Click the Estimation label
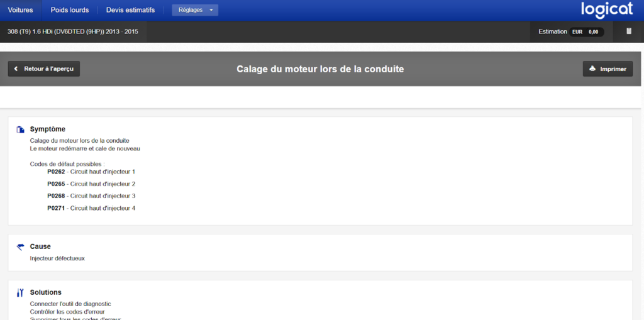644x320 pixels. [x=553, y=31]
